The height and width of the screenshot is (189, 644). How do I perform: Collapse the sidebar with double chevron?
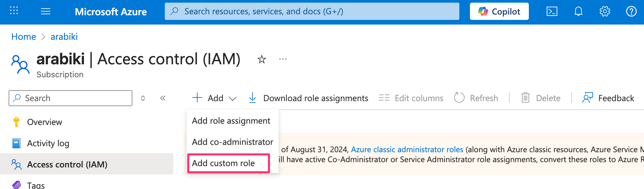[163, 98]
